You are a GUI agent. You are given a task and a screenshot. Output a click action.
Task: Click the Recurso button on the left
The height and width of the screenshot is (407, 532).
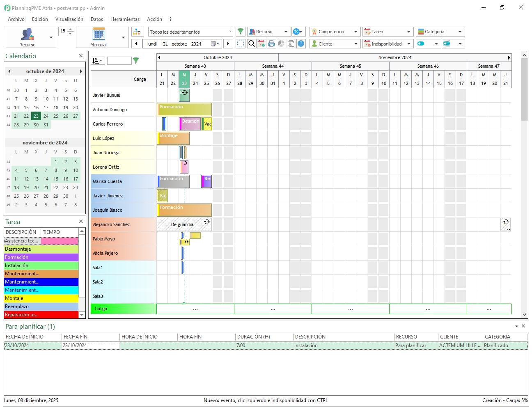(28, 37)
